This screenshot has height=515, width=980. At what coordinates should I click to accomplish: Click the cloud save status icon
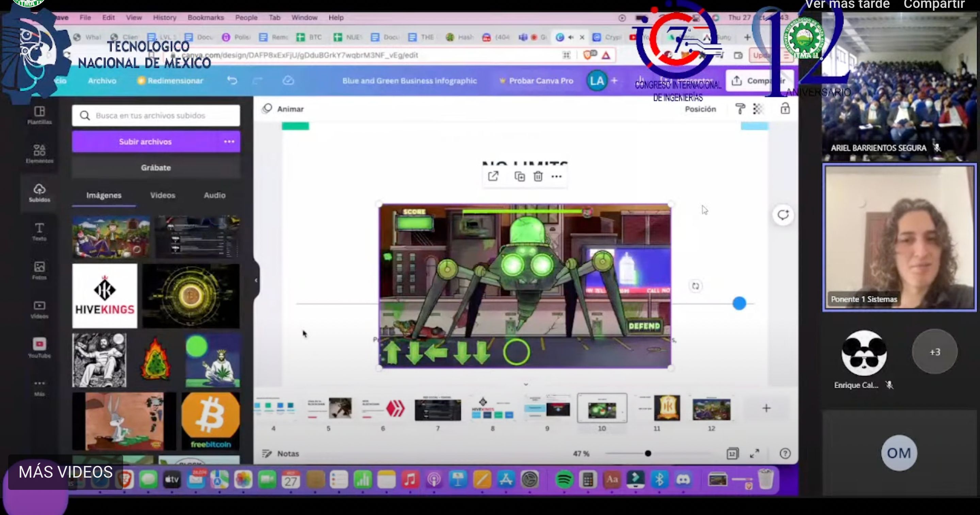tap(288, 81)
